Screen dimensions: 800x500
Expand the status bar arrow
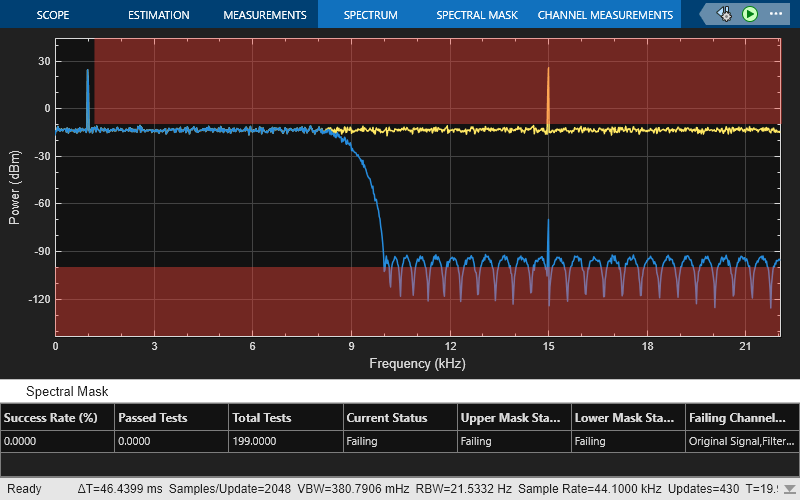click(x=790, y=489)
